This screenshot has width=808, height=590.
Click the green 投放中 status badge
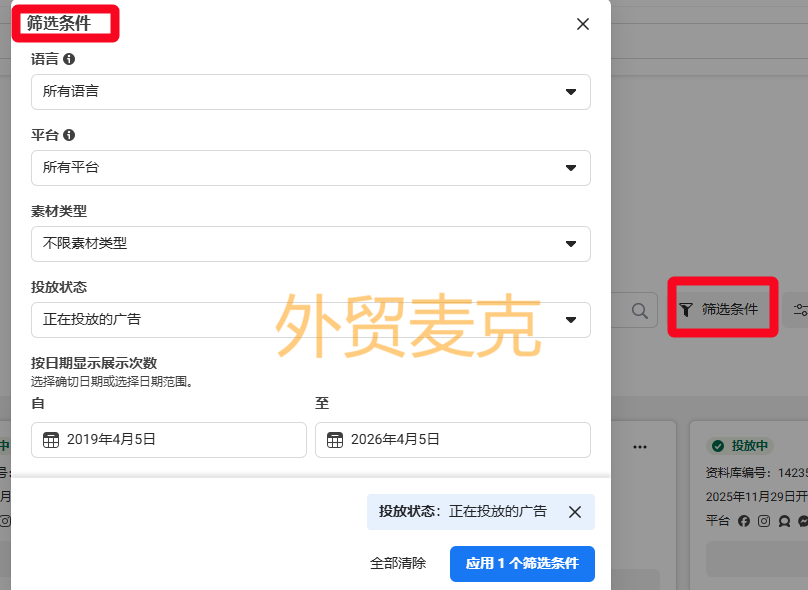738,446
